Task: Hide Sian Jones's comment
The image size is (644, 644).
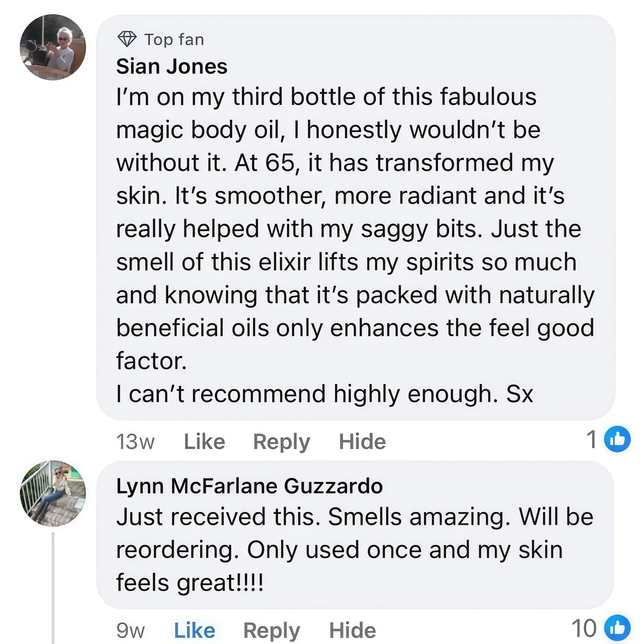Action: pyautogui.click(x=362, y=441)
